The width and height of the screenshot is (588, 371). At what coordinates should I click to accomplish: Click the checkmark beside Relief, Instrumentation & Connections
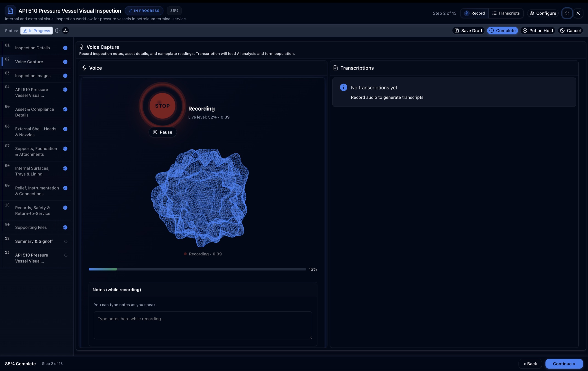tap(65, 188)
